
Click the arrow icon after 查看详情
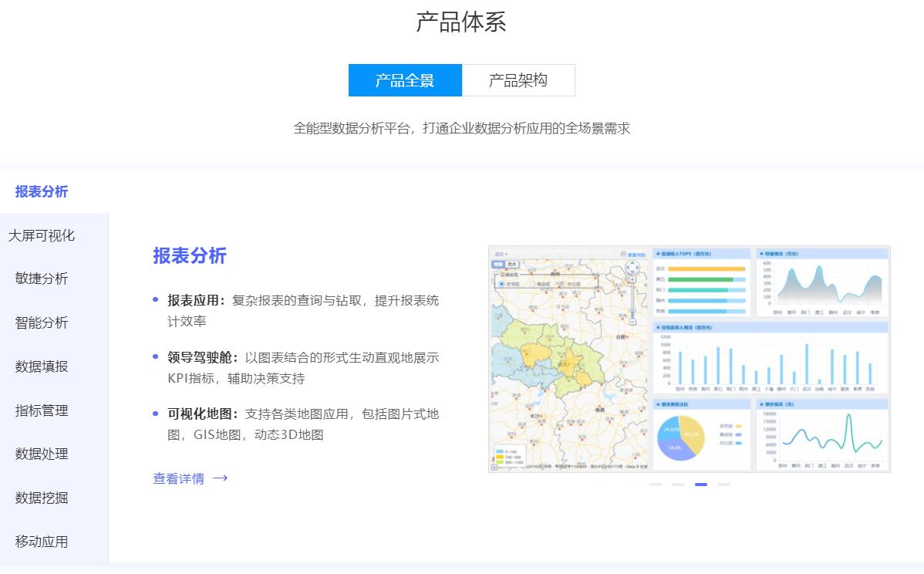(221, 478)
